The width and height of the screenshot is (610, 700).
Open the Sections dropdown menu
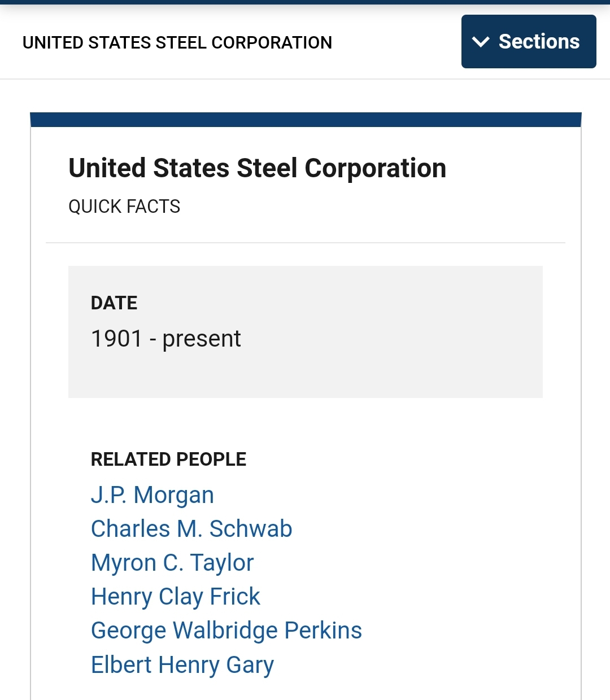pos(529,42)
